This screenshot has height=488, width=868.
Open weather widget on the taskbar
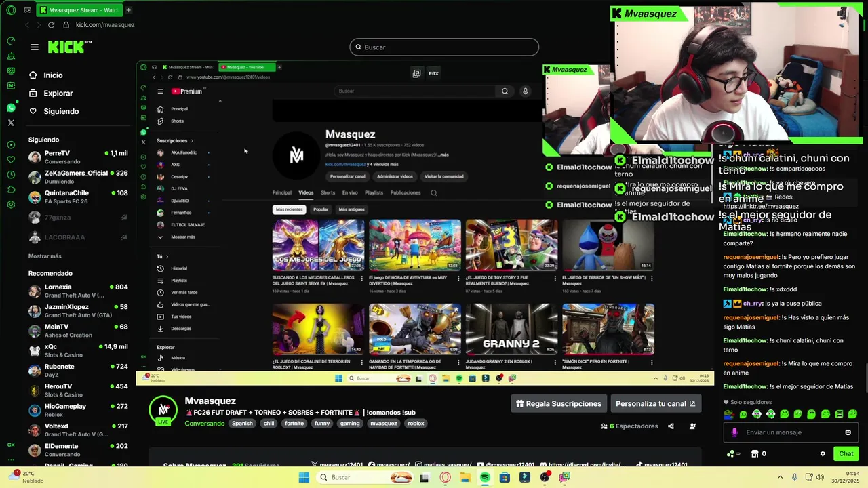[27, 477]
